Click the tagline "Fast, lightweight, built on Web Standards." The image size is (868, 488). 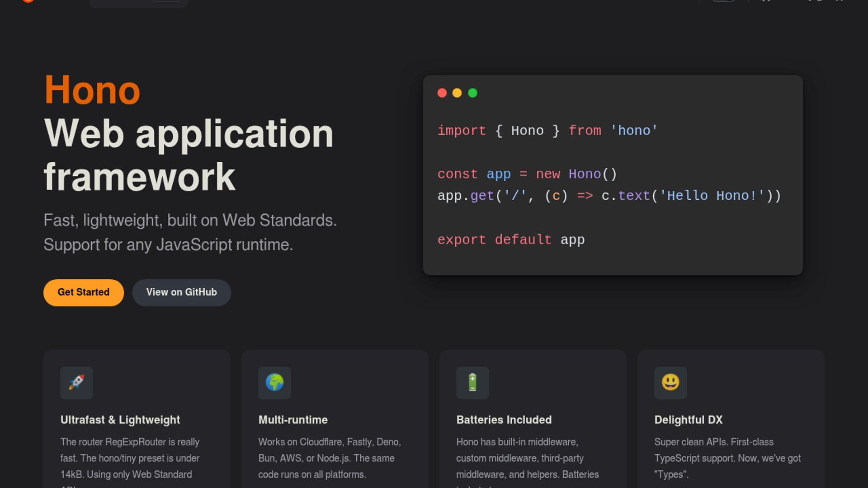point(190,220)
